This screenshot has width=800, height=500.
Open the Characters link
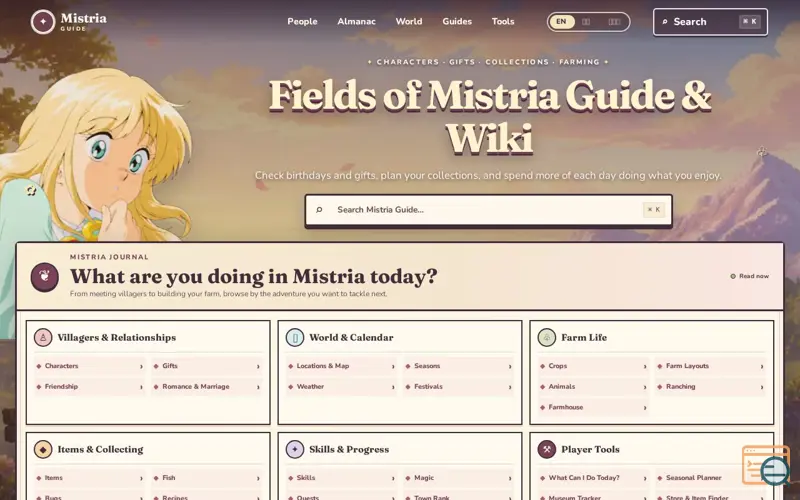pos(90,366)
